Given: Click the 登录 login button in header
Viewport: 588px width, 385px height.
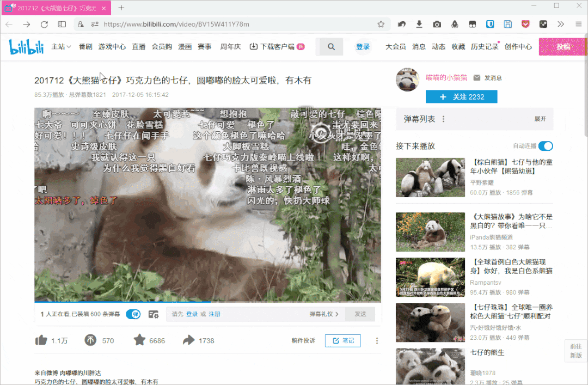Looking at the screenshot, I should [x=363, y=47].
